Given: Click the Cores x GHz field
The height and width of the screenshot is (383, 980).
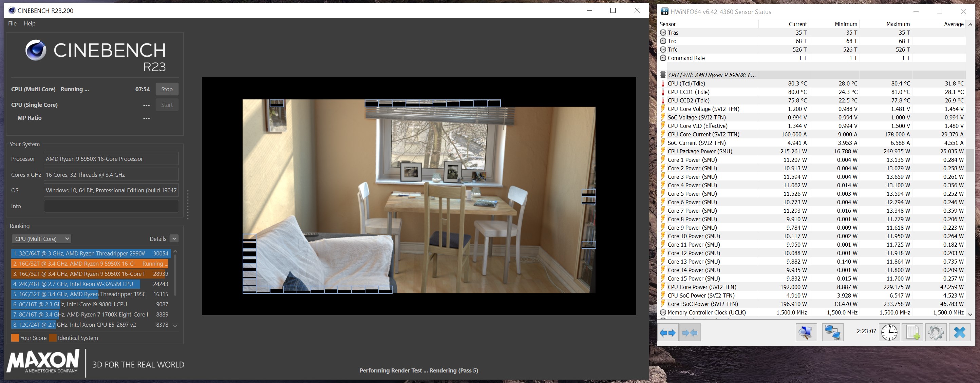Looking at the screenshot, I should tap(111, 175).
